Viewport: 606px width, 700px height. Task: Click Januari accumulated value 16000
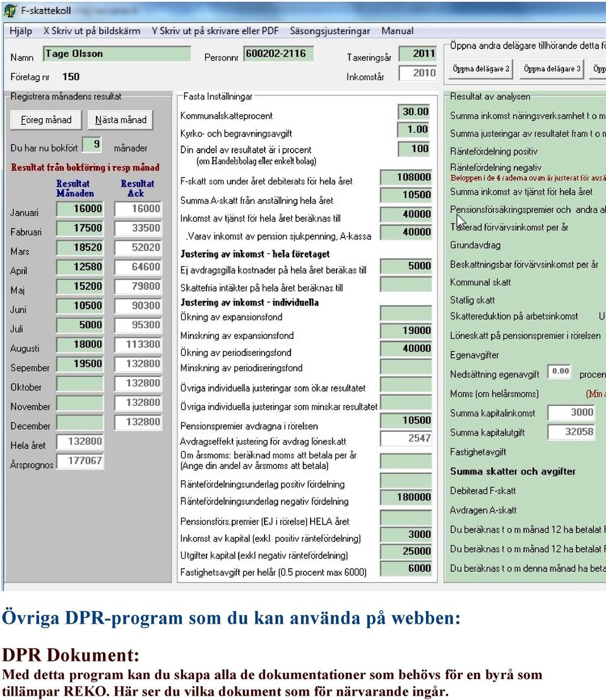(x=138, y=209)
